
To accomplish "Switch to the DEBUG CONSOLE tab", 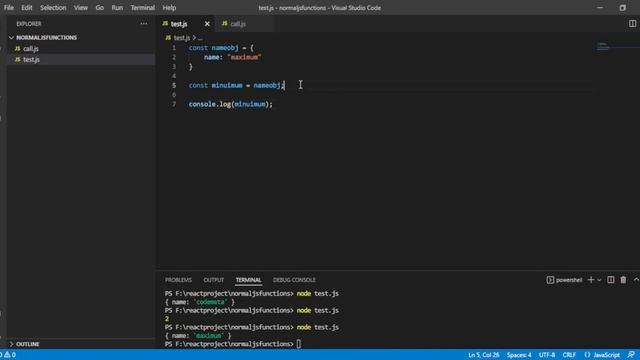I will click(294, 280).
